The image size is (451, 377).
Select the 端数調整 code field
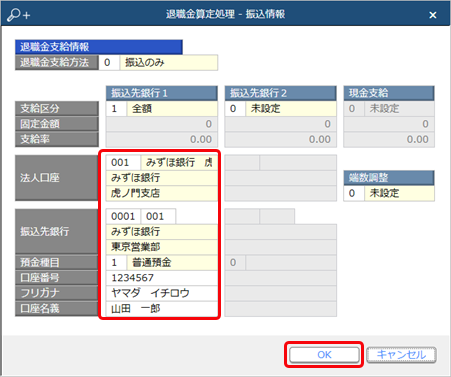(x=354, y=193)
